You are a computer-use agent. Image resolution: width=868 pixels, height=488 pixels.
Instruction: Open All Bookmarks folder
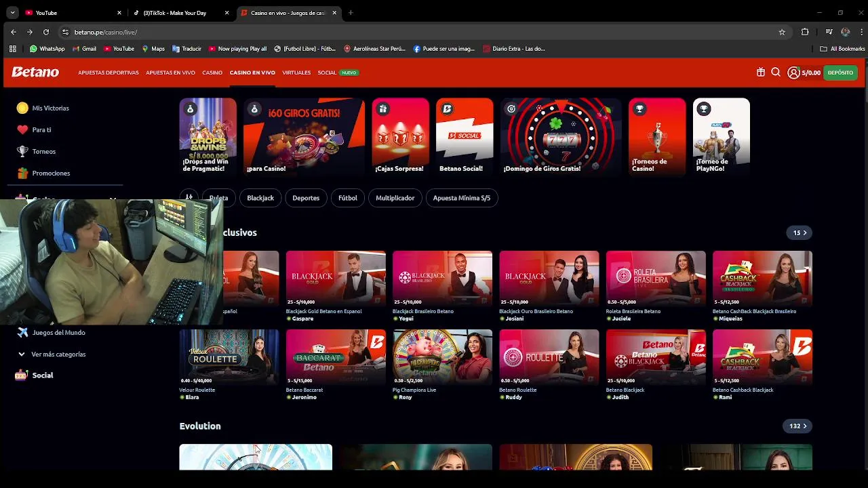point(842,49)
